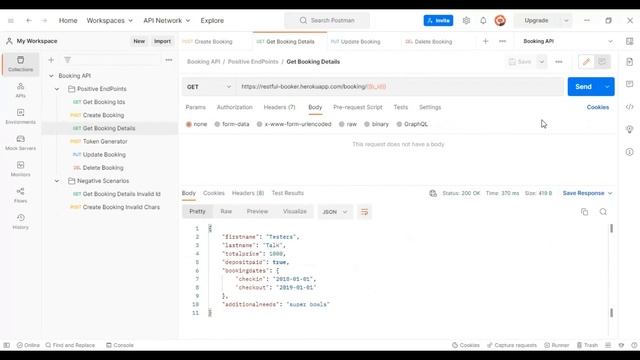Switch to the Tests request tab
The width and height of the screenshot is (640, 360).
point(401,107)
